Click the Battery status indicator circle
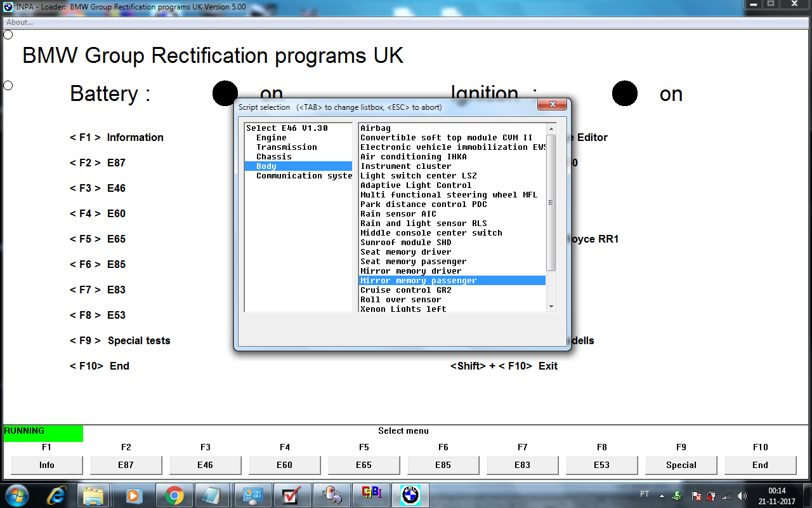 point(225,93)
